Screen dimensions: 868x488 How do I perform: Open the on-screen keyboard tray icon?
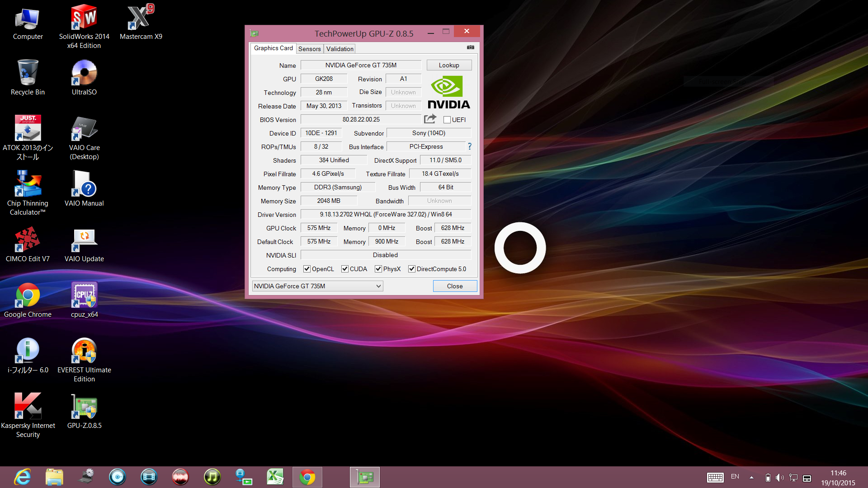tap(715, 478)
